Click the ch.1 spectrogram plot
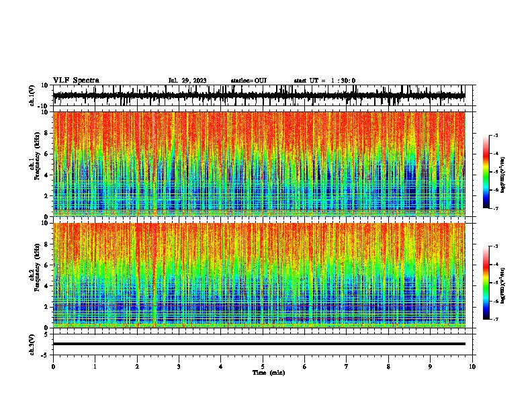Screen dimensions: 532x411 click(x=259, y=164)
